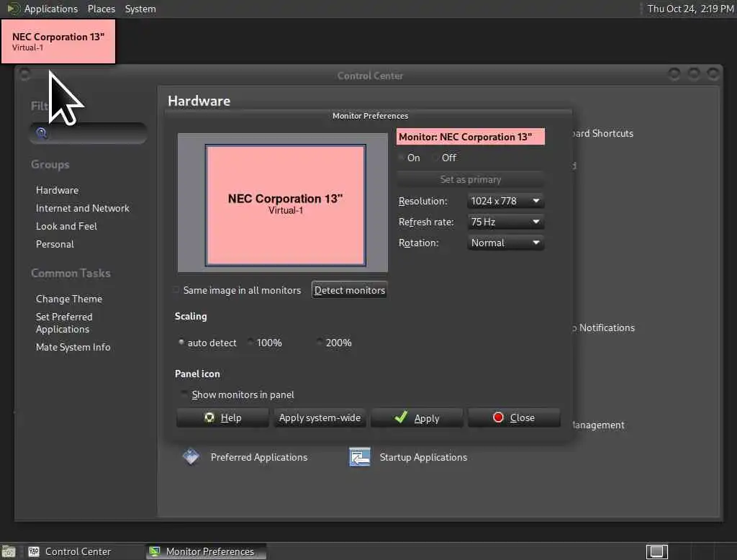This screenshot has height=560, width=737.
Task: Click the Detect monitors button
Action: 349,290
